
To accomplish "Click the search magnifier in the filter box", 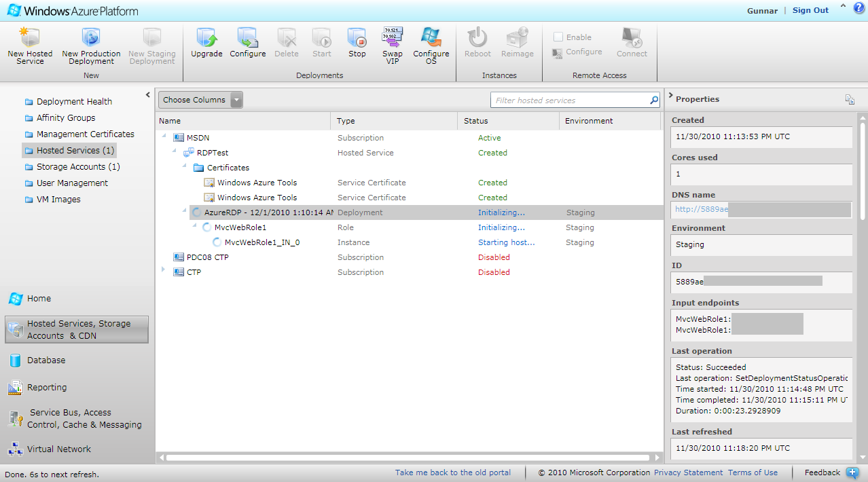I will point(654,100).
